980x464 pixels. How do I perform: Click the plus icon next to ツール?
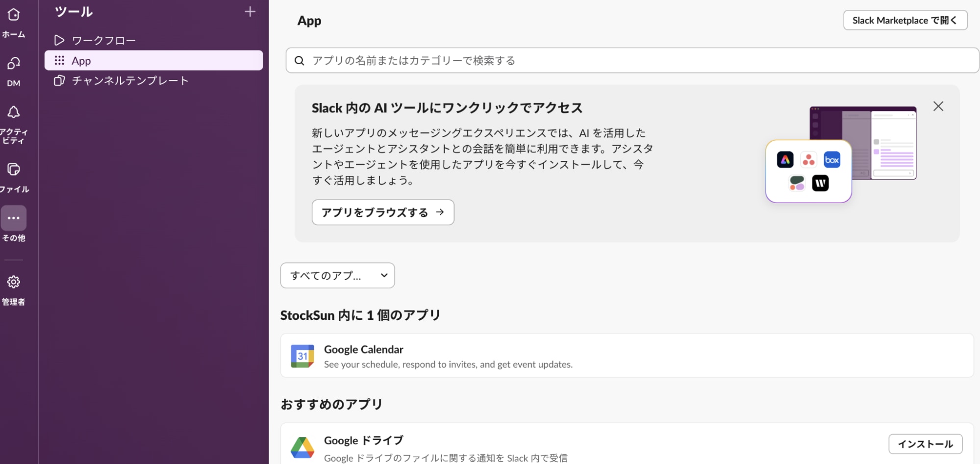coord(250,11)
